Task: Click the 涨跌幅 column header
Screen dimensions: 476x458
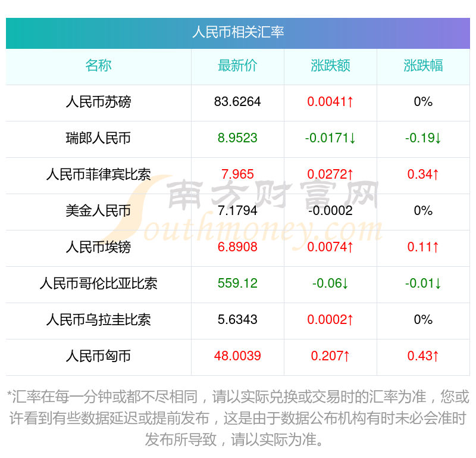Action: coord(423,66)
